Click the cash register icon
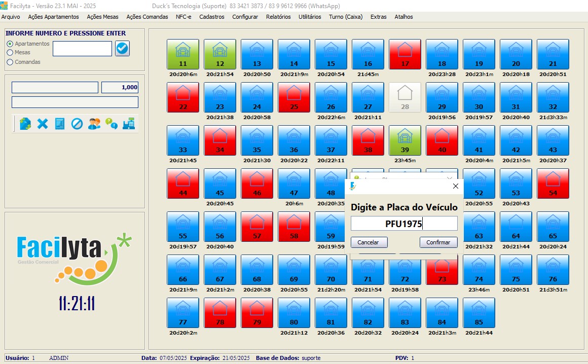 129,124
